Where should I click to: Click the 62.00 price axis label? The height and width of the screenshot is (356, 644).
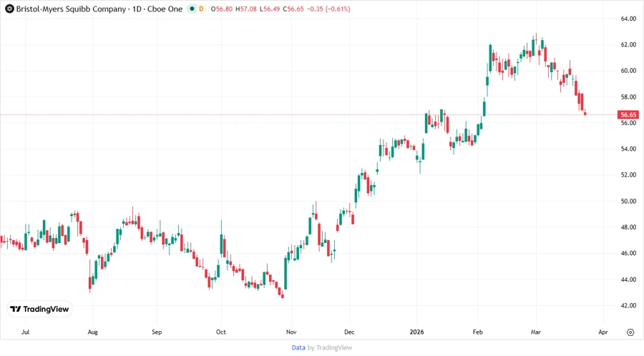tap(628, 45)
